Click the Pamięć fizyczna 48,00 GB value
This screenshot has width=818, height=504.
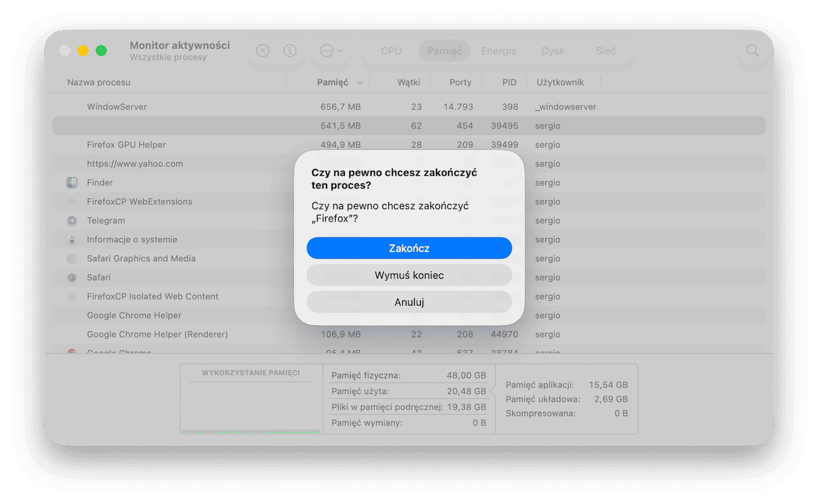click(x=466, y=375)
